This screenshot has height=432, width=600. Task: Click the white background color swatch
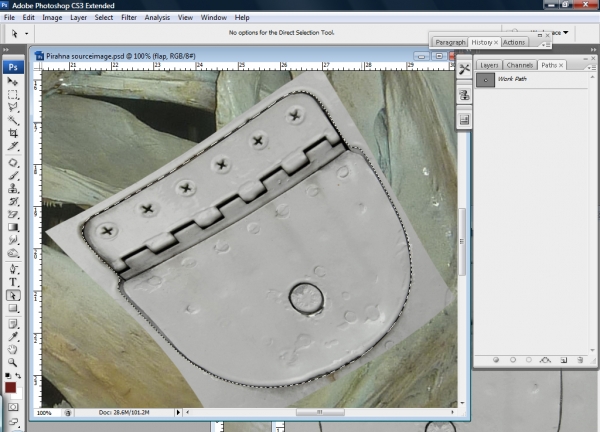18,395
